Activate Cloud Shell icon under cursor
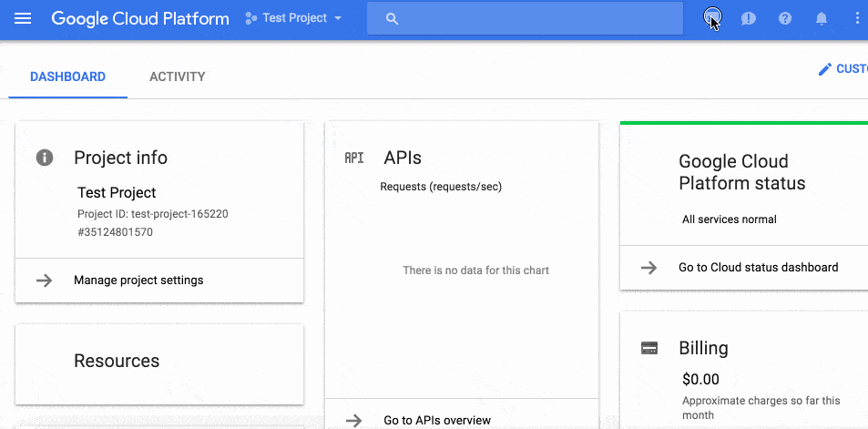Image resolution: width=868 pixels, height=429 pixels. point(712,17)
